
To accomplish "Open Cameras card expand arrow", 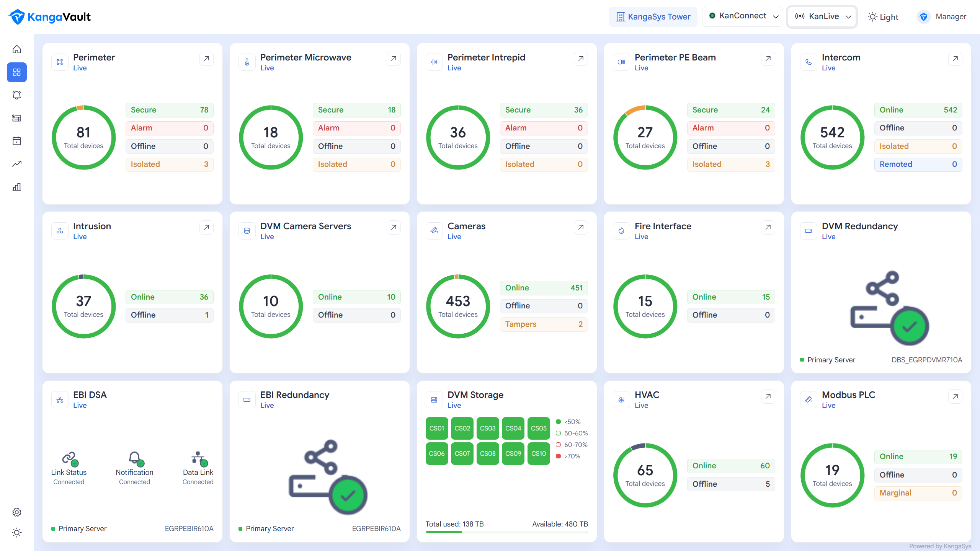I will click(581, 228).
